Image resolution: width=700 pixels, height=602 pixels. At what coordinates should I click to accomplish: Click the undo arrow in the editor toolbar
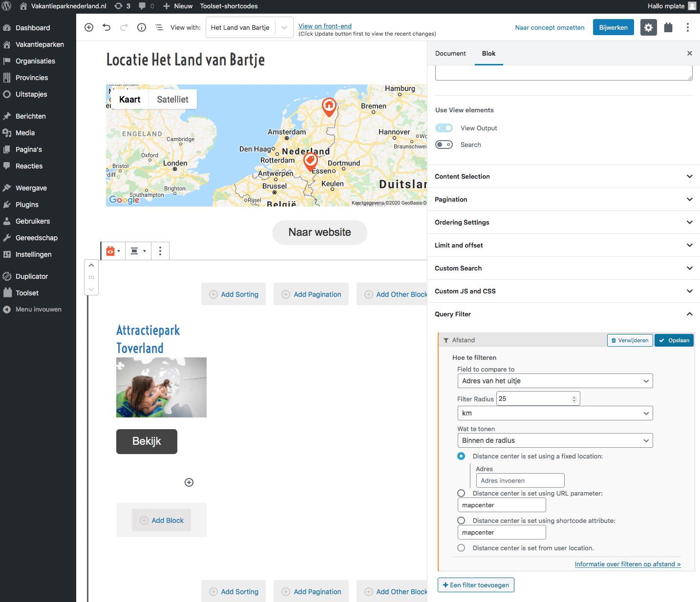(x=106, y=27)
